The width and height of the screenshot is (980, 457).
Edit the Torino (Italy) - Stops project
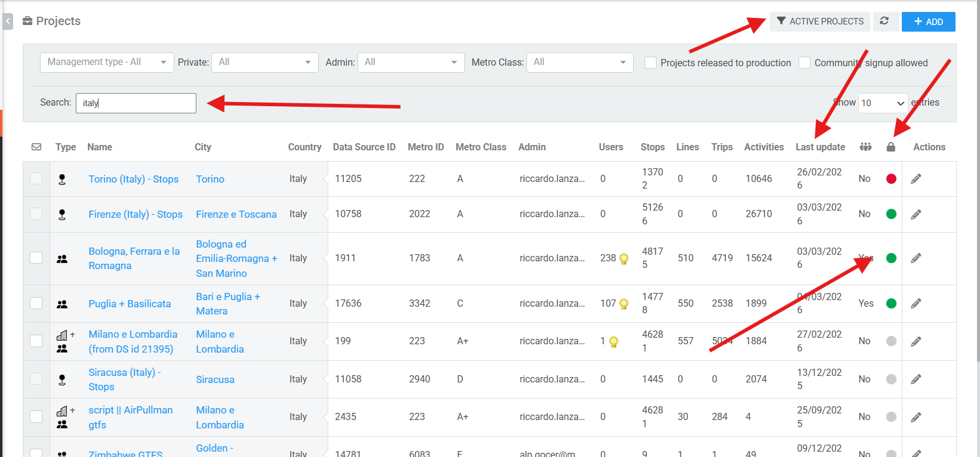pos(916,179)
